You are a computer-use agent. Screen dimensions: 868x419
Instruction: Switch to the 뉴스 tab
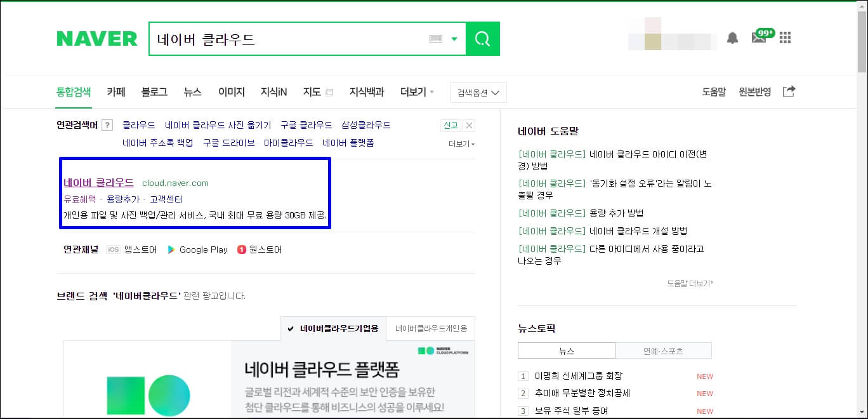pos(193,92)
